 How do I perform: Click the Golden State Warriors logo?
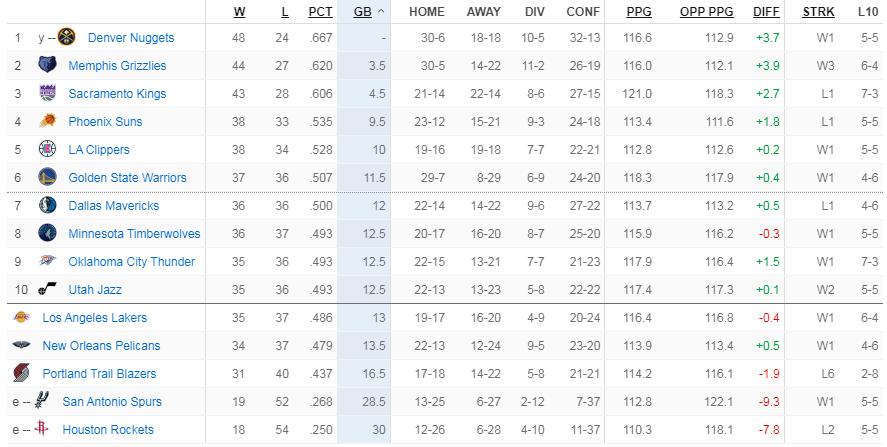[48, 178]
